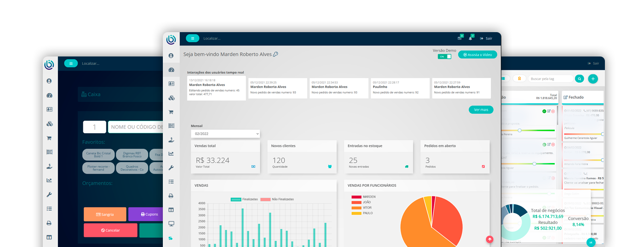This screenshot has width=644, height=247.
Task: Click the Sair logout link in dashboard
Action: point(486,39)
